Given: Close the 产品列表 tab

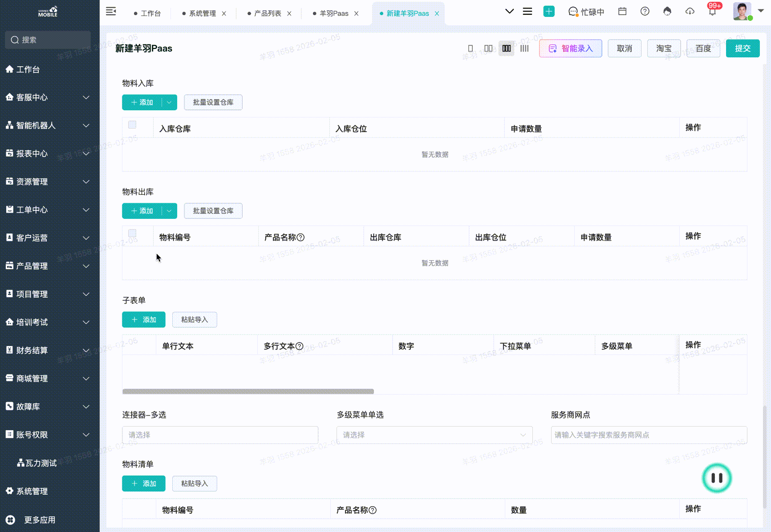Looking at the screenshot, I should pyautogui.click(x=289, y=14).
